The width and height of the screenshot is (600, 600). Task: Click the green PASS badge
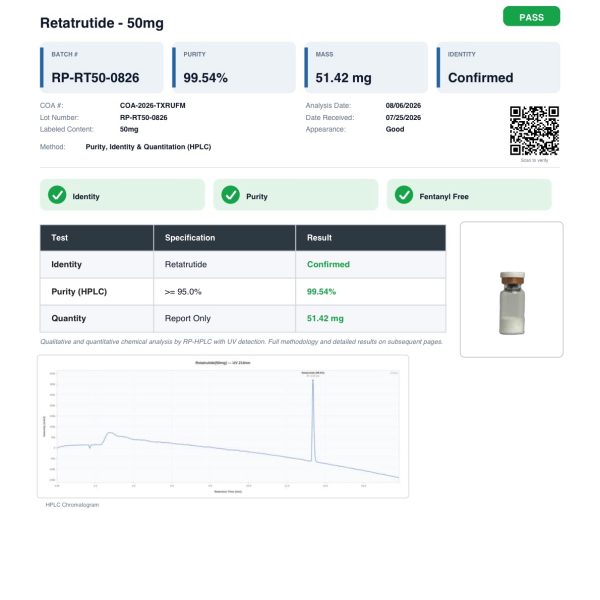pos(531,16)
